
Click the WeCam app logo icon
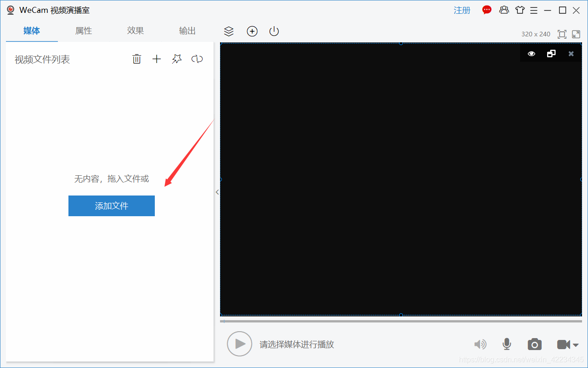click(x=11, y=10)
